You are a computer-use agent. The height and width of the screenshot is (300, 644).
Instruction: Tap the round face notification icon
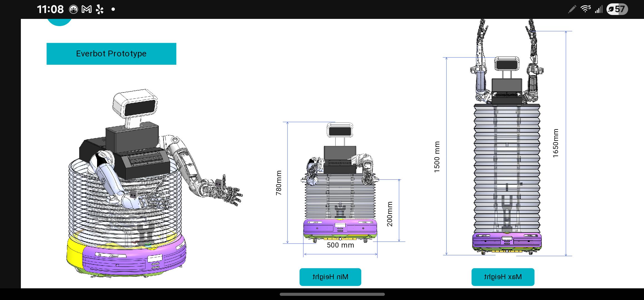pyautogui.click(x=73, y=9)
